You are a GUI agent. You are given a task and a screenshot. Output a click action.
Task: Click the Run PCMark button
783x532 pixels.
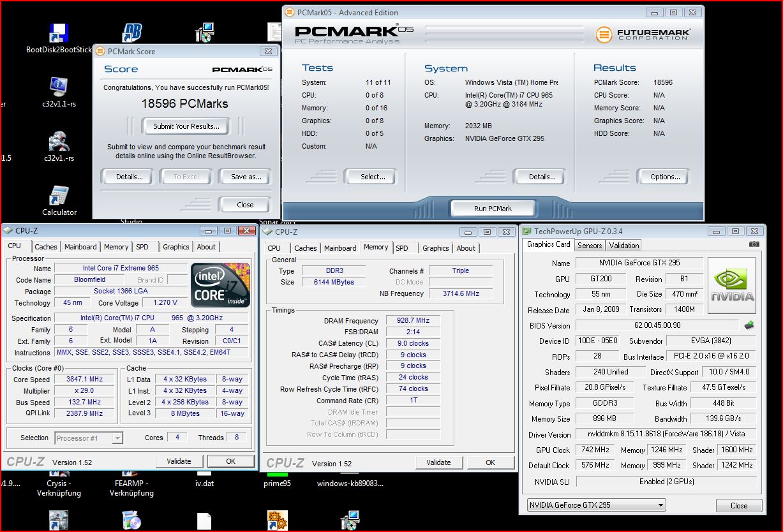coord(493,209)
